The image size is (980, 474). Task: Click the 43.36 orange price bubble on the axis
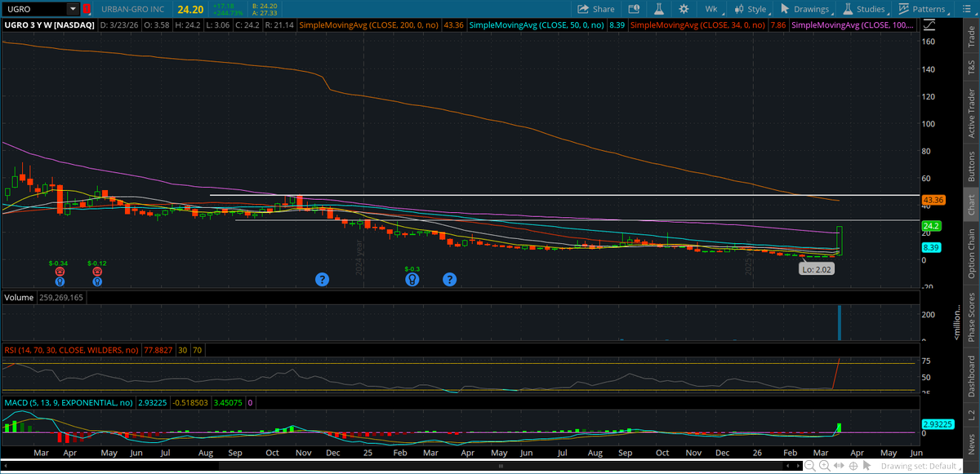(933, 200)
